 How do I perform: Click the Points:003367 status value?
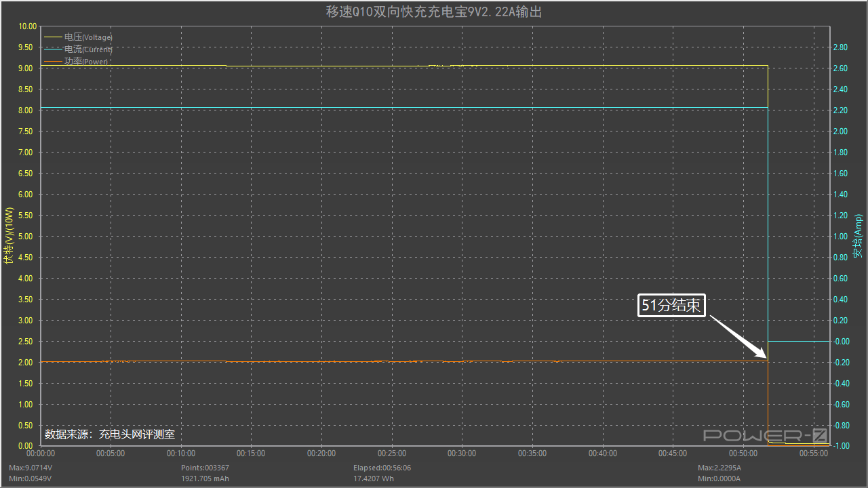tap(205, 468)
